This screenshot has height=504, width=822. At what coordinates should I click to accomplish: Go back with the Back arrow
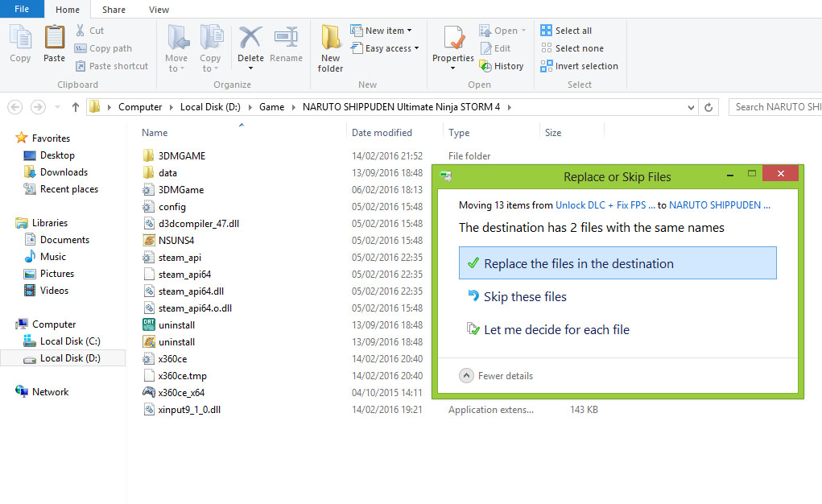pyautogui.click(x=15, y=107)
